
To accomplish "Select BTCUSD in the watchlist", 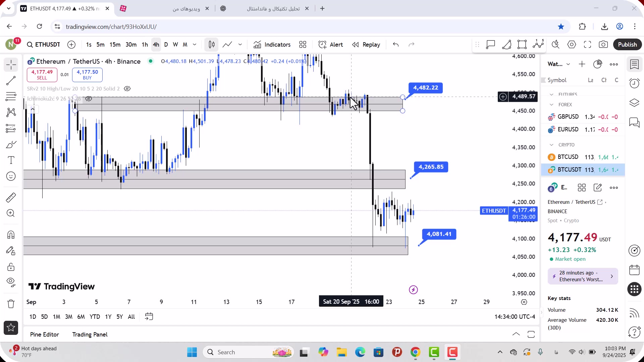I will coord(583,157).
